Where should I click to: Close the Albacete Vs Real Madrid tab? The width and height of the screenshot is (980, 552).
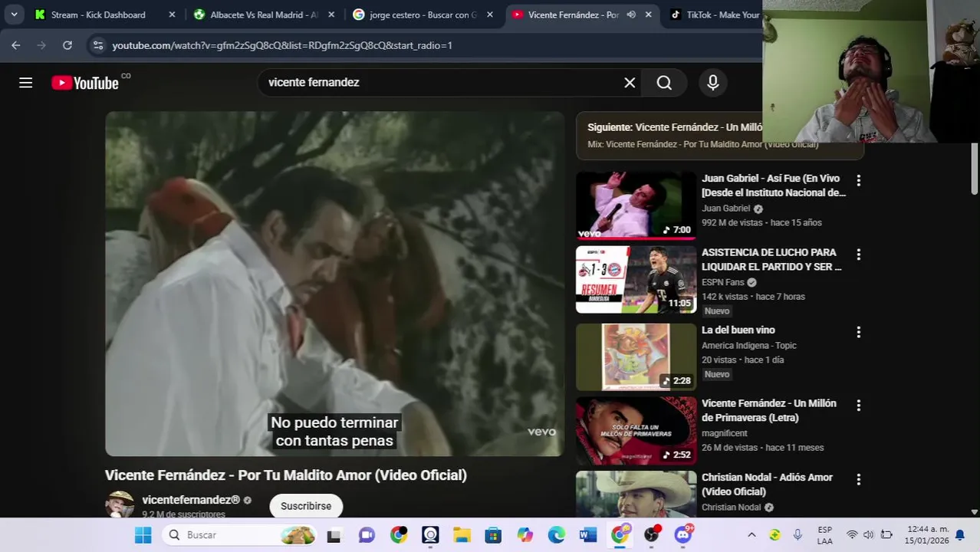[331, 15]
